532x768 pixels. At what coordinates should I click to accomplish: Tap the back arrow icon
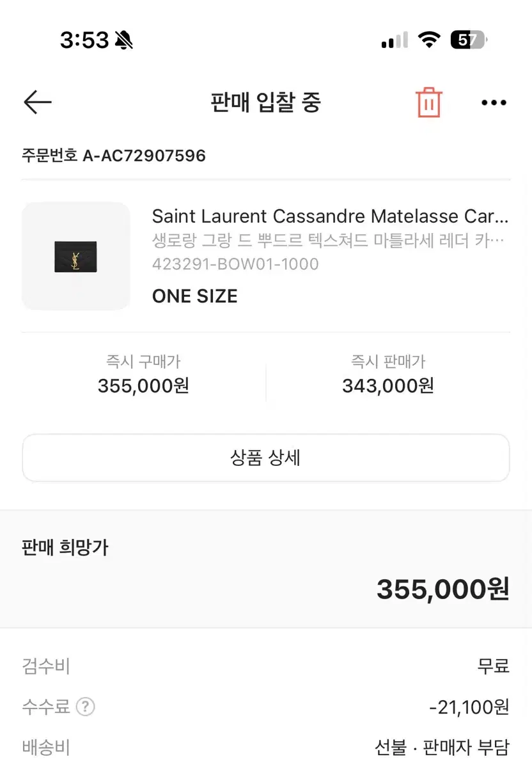point(37,102)
